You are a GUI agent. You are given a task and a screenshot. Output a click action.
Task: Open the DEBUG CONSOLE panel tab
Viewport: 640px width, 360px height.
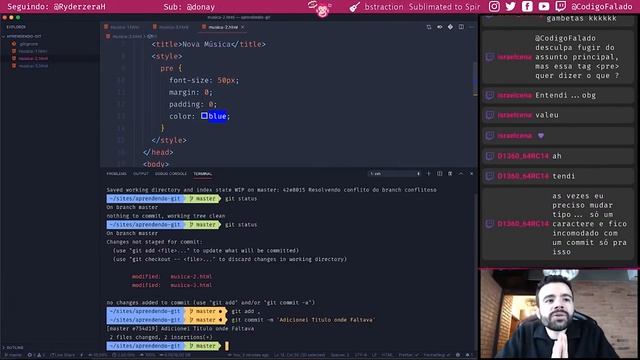click(171, 174)
